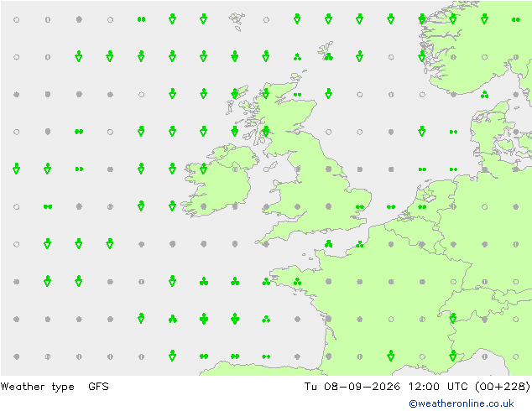Click the green shower symbol over Outer Hebrides

(234, 94)
